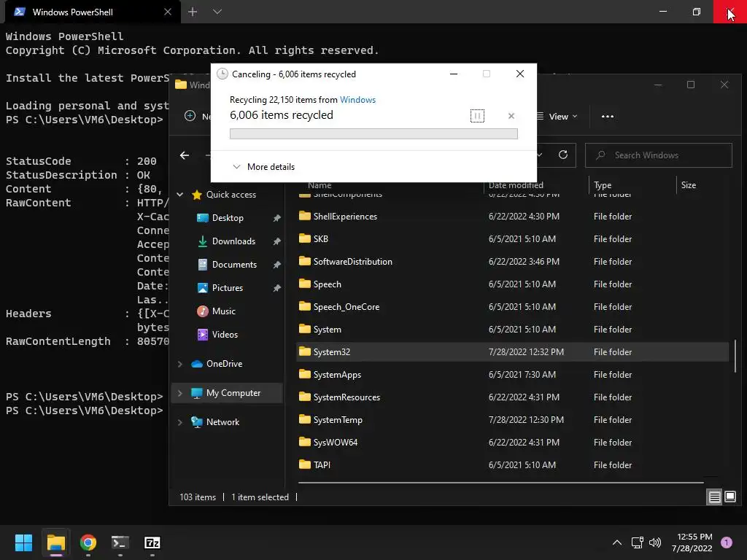Click the Explorer horizontal scrollbar

[500, 483]
